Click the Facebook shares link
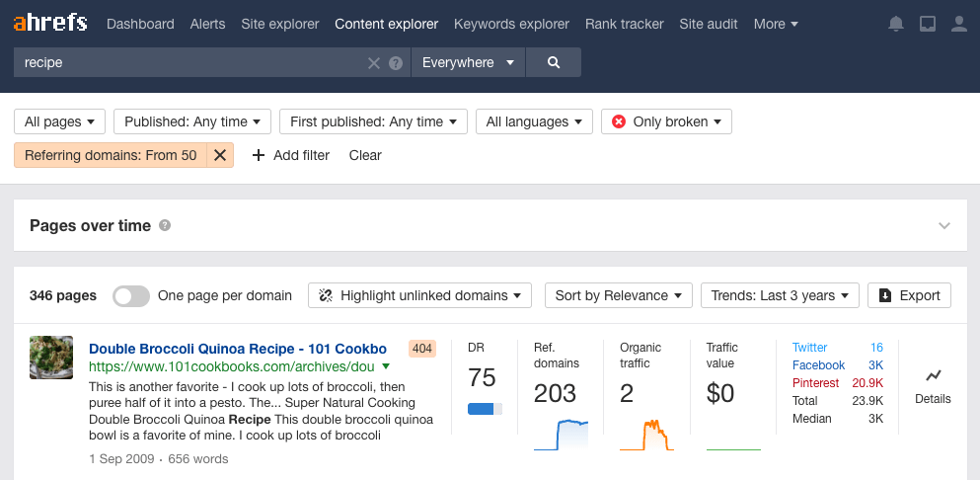Image resolution: width=980 pixels, height=480 pixels. 818,364
